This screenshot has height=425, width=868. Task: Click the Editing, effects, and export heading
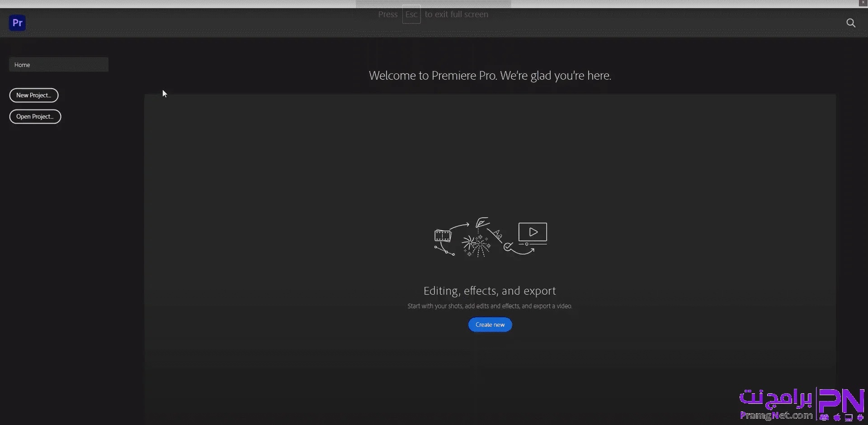point(490,291)
